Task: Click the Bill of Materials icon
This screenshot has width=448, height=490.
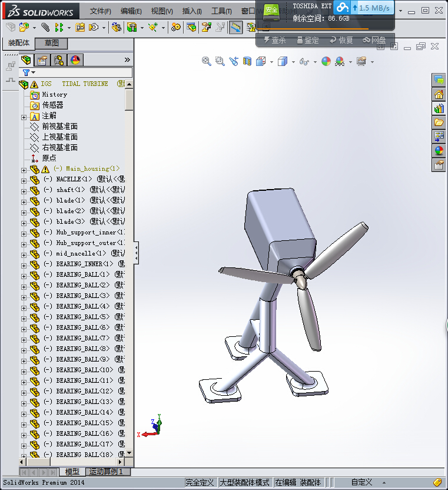Action: pyautogui.click(x=191, y=27)
